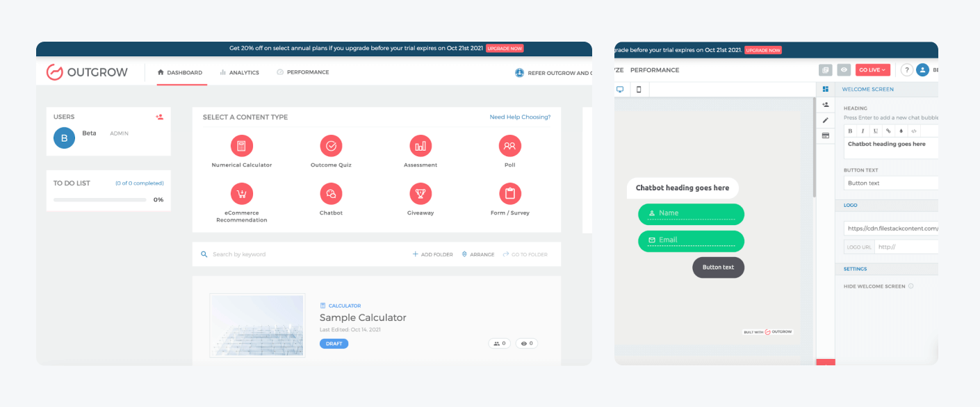Click the Beta user avatar

coord(64,138)
